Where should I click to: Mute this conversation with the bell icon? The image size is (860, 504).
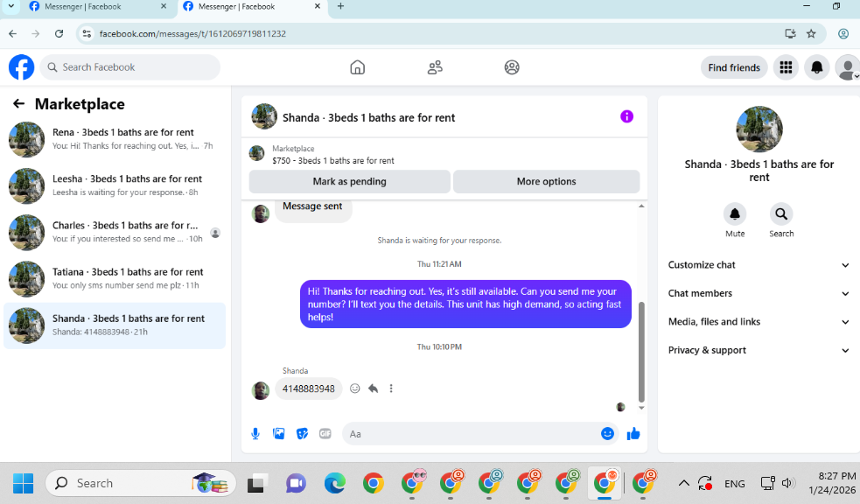(735, 213)
